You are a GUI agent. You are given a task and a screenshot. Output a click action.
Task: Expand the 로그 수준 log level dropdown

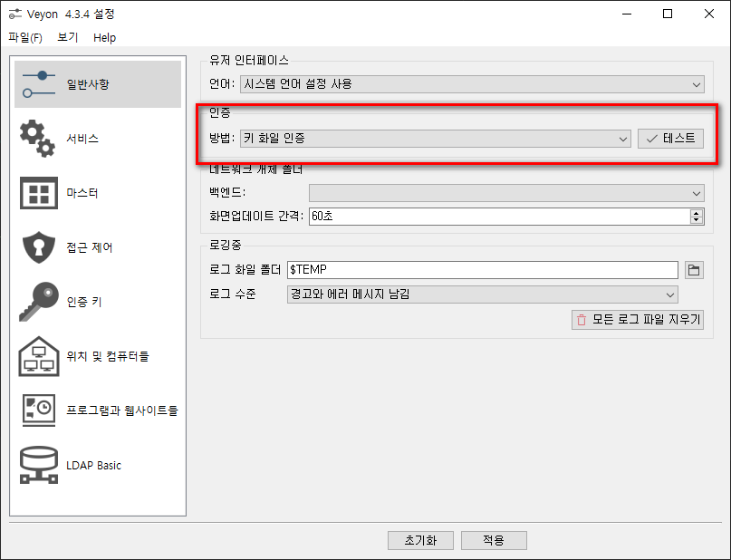483,294
